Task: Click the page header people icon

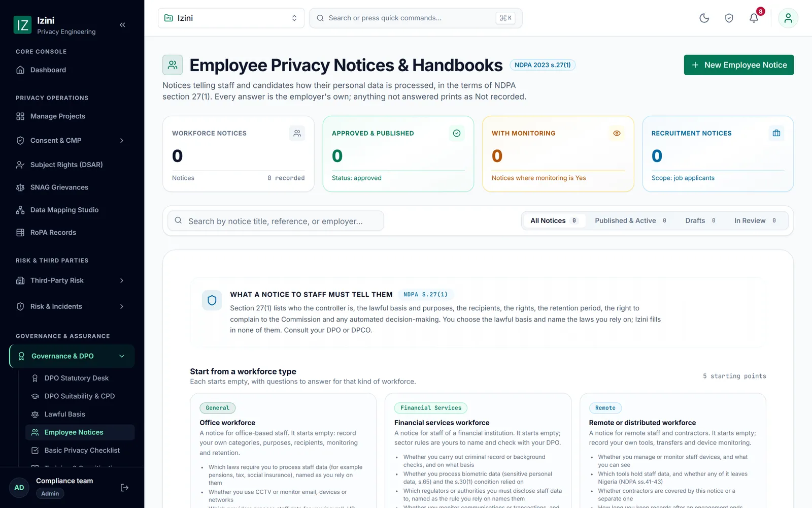Action: tap(173, 65)
